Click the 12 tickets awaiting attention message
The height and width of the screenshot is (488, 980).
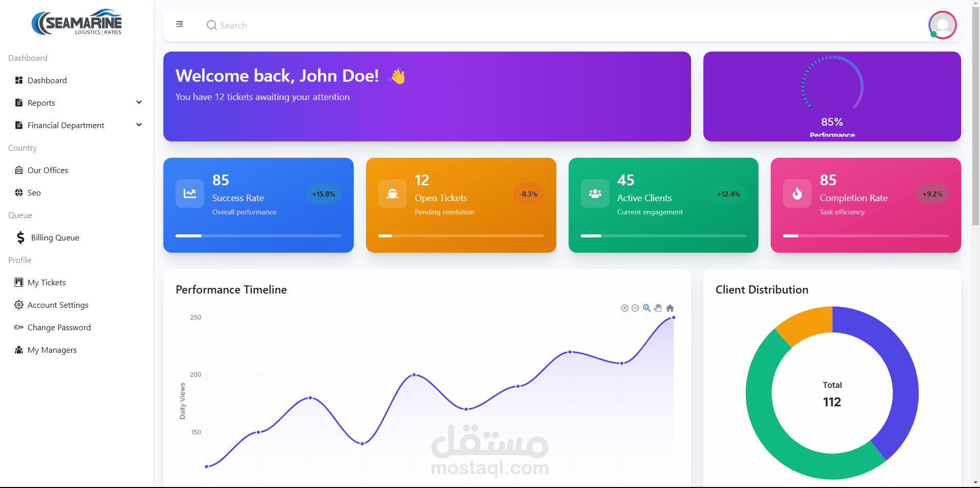click(x=262, y=97)
